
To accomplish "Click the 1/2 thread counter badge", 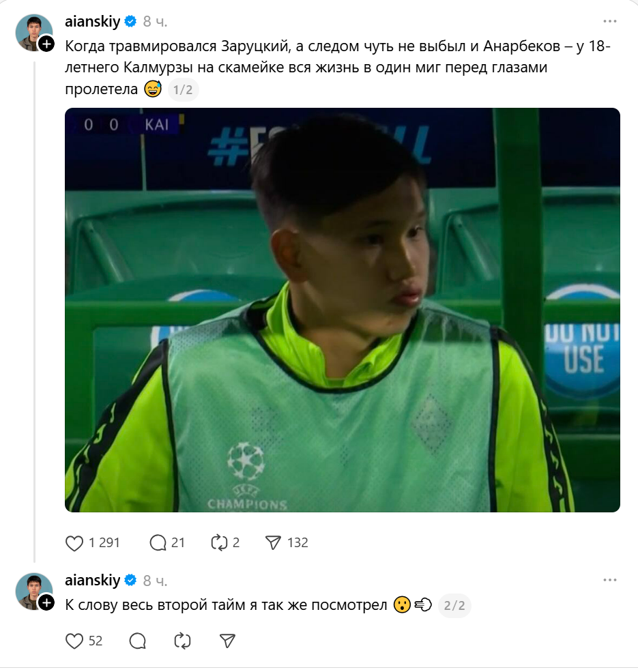I will click(x=183, y=89).
